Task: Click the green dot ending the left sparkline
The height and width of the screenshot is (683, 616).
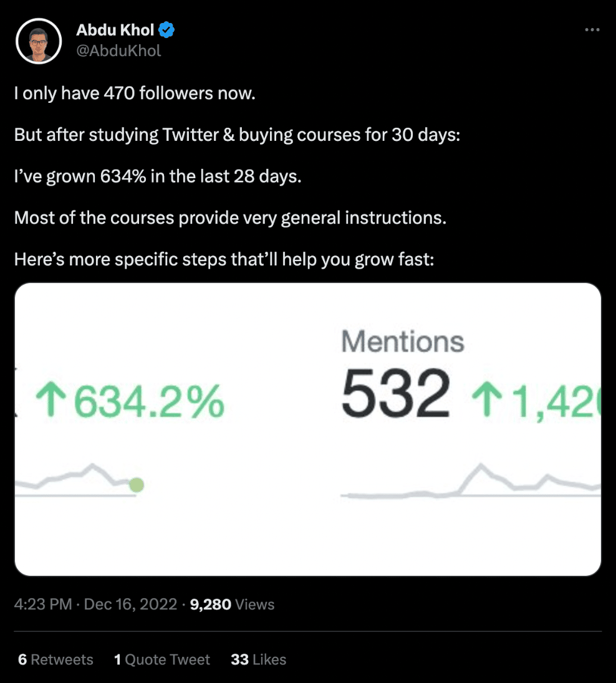Action: 136,485
